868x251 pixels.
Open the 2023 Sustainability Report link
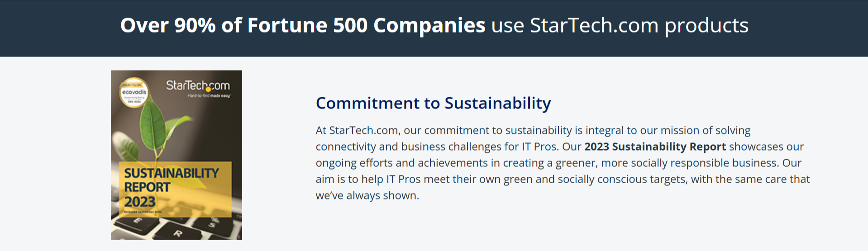pos(655,147)
